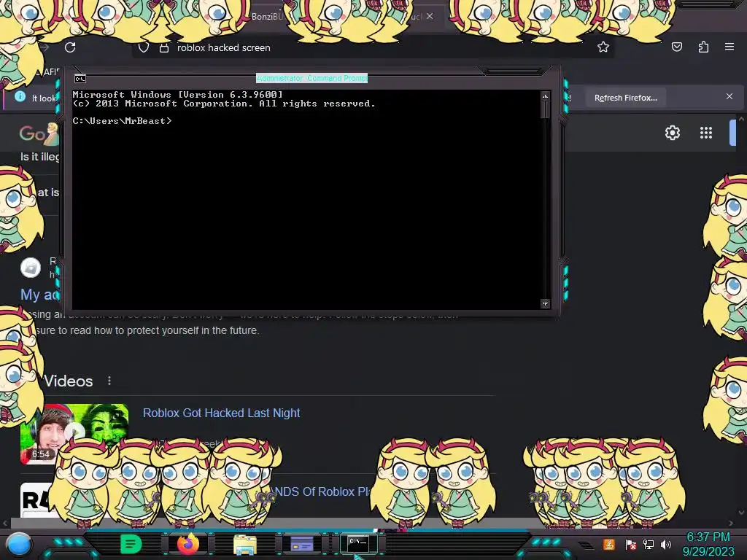Click the C:\Users\MrBeast> prompt line
747x560 pixels.
(x=122, y=121)
